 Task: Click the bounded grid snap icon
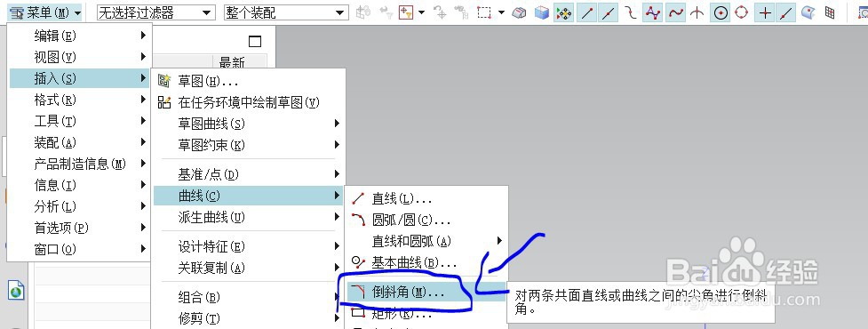tap(831, 12)
